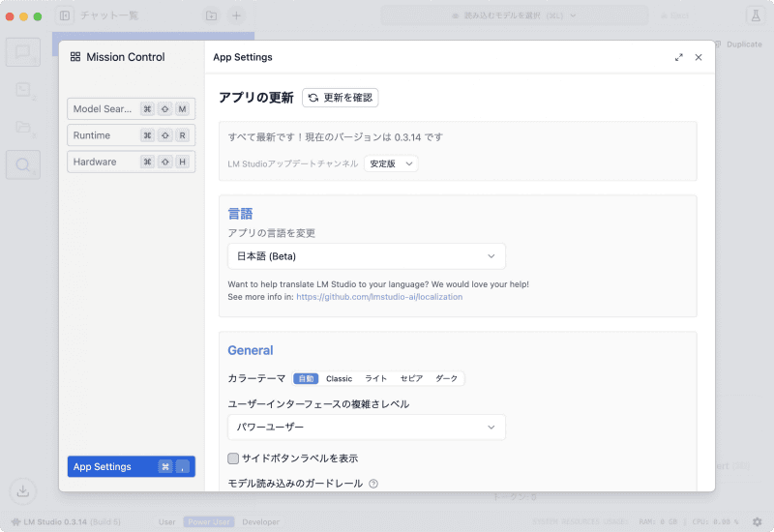Toggle the sidebar panel icon in title bar
This screenshot has width=774, height=532.
(65, 15)
